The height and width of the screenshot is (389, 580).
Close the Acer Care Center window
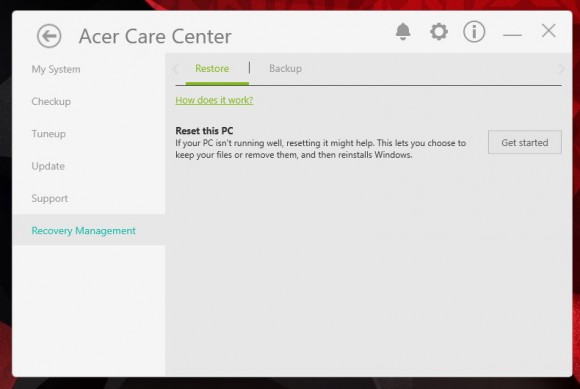[549, 31]
